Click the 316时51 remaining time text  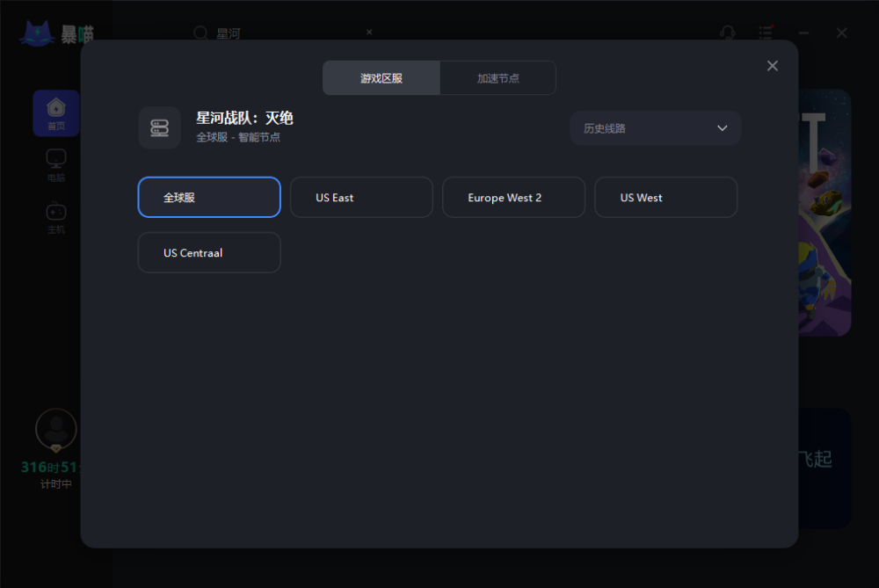50,467
